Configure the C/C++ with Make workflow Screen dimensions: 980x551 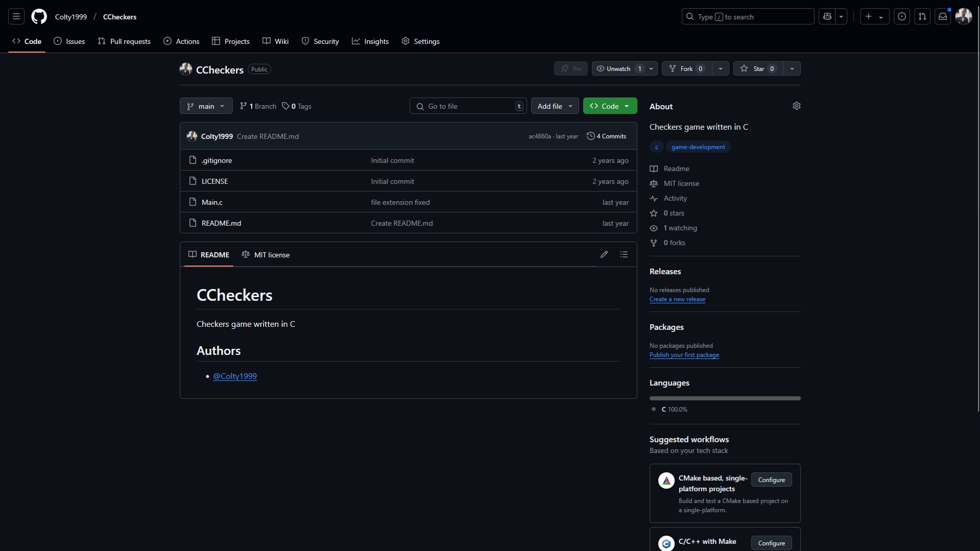coord(771,543)
